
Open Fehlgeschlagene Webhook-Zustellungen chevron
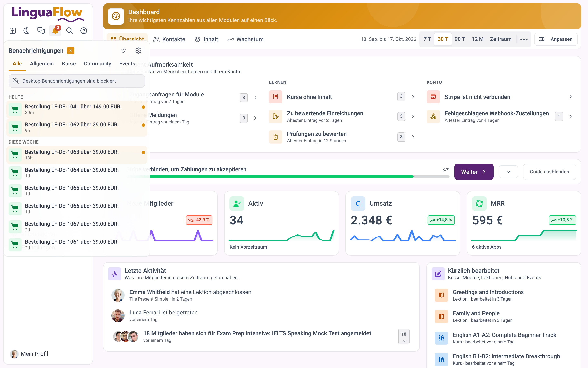click(570, 116)
